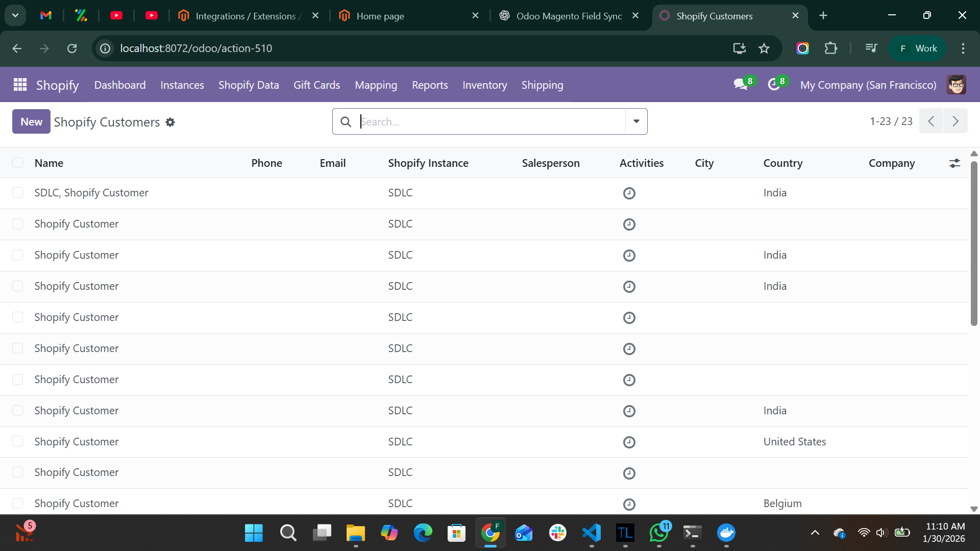Open WhatsApp from the taskbar

659,533
